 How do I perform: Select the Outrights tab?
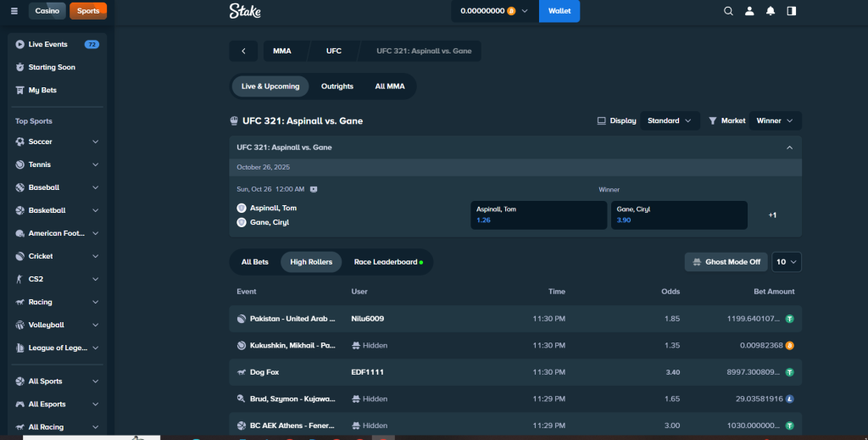pos(337,86)
